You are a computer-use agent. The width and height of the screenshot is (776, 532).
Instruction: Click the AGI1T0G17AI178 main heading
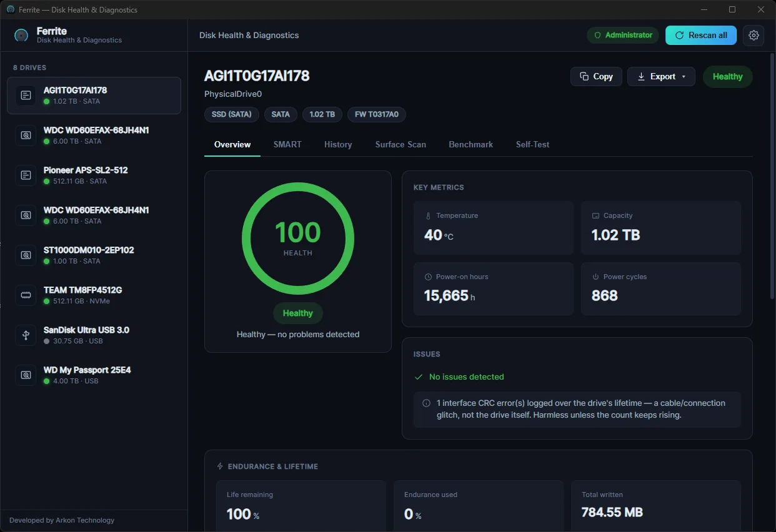(257, 76)
